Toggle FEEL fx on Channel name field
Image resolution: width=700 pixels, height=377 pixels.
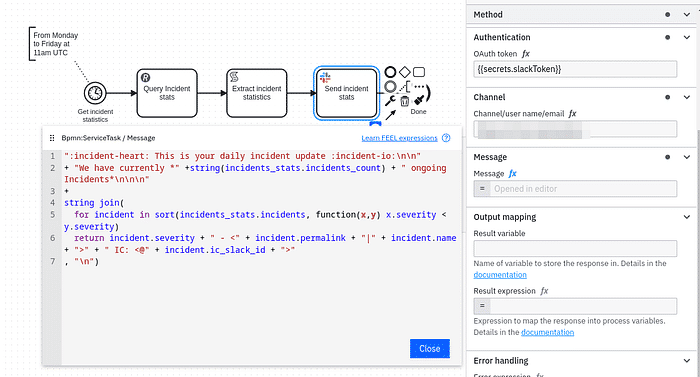pos(573,113)
